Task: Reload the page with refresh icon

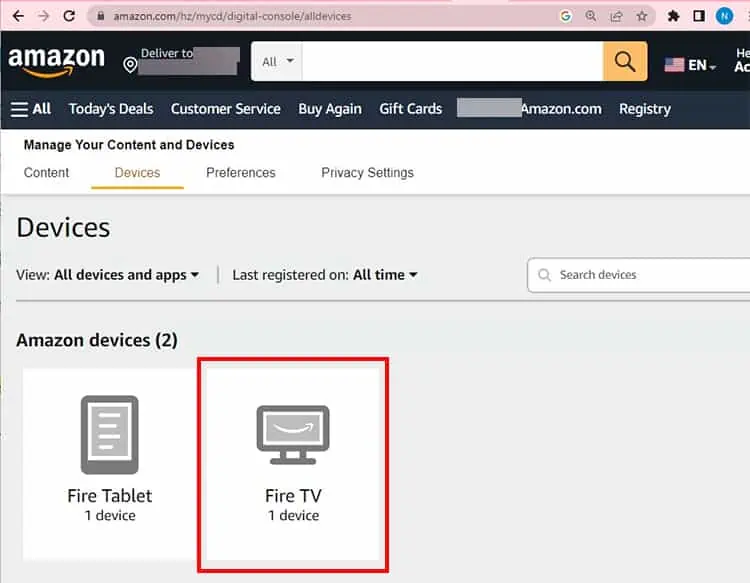Action: (69, 16)
